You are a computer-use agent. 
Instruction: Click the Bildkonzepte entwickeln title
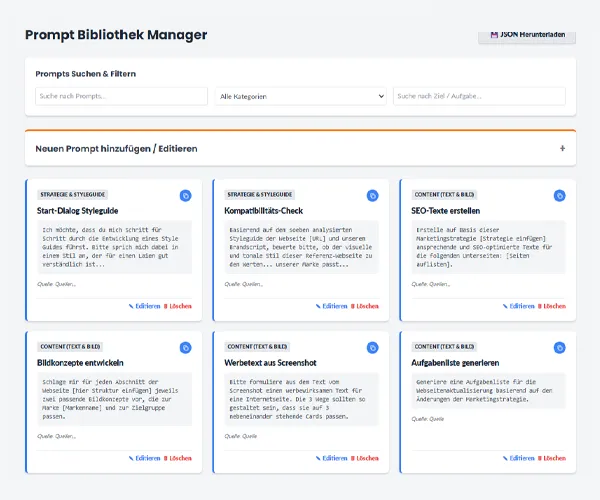80,363
